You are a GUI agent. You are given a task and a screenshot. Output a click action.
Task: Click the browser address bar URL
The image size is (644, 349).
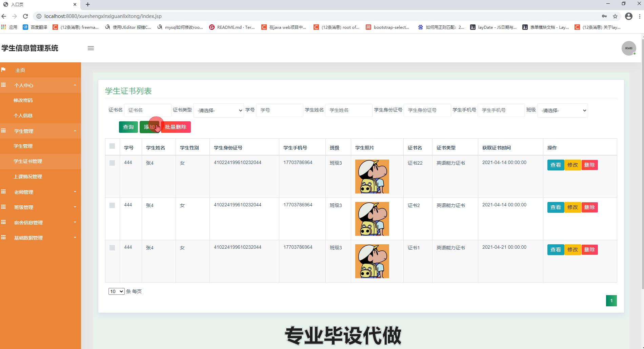[103, 16]
